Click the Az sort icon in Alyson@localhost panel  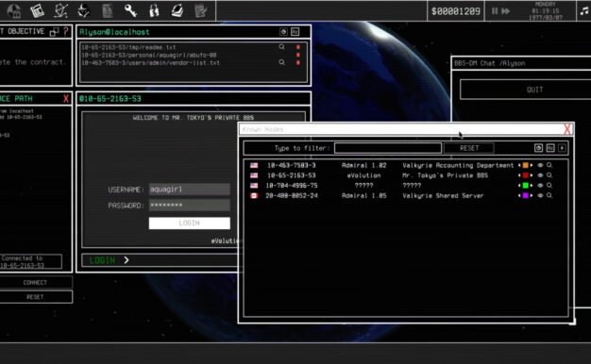295,32
